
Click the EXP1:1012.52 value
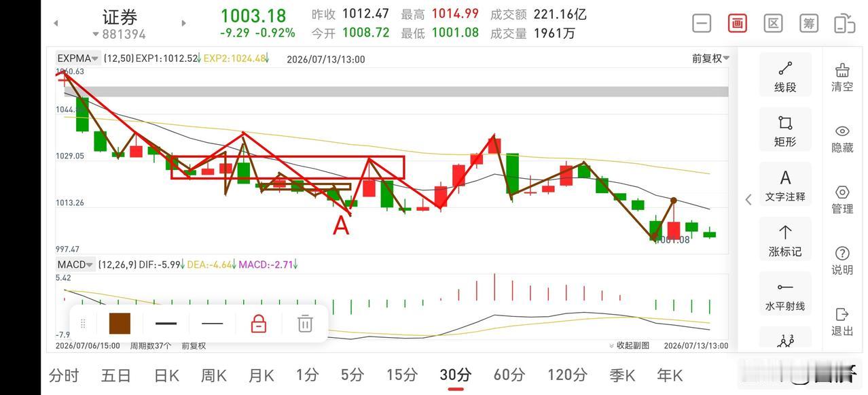tap(166, 58)
